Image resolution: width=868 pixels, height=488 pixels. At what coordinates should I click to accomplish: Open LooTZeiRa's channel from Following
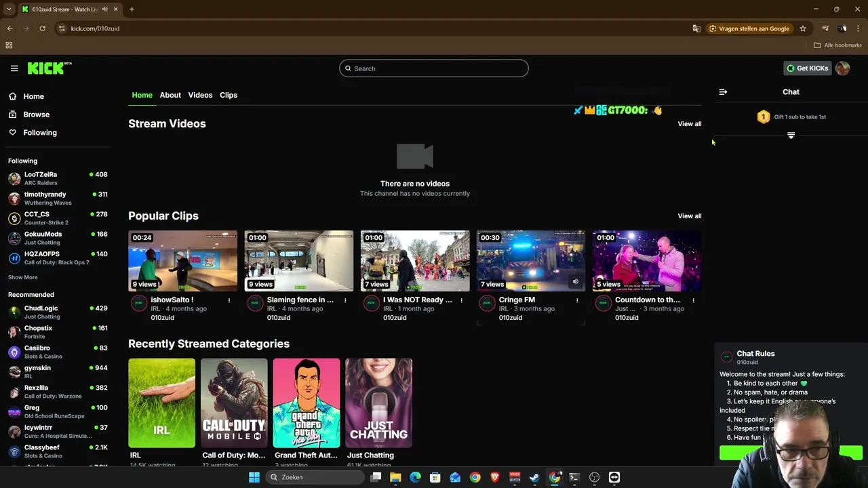(58, 179)
